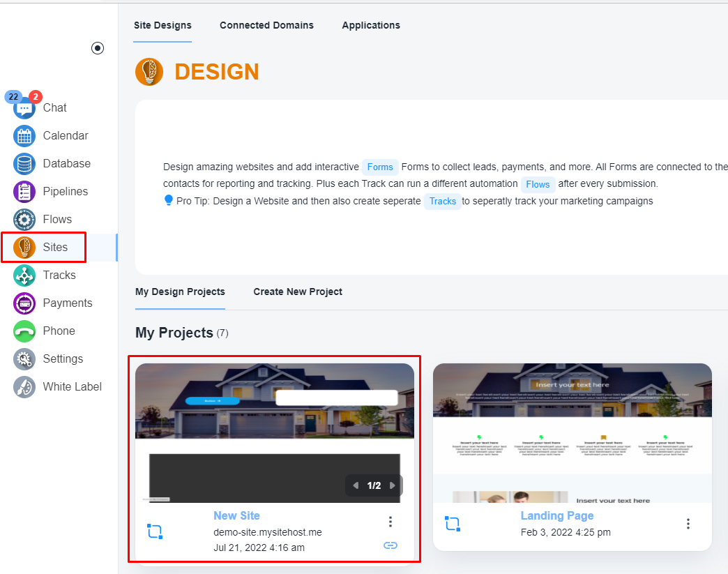Show previous preview slide of New Site
Screen dimensions: 728x574
[356, 485]
